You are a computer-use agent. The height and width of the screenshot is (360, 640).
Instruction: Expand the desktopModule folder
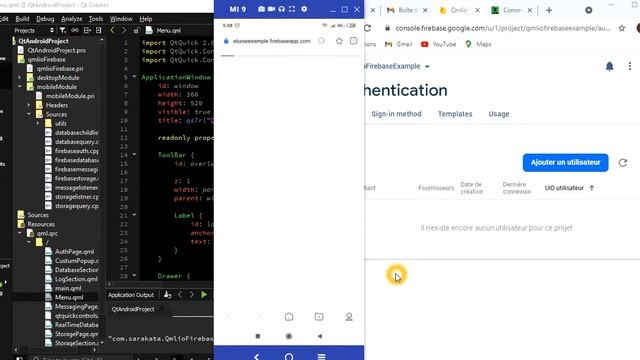[x=20, y=78]
